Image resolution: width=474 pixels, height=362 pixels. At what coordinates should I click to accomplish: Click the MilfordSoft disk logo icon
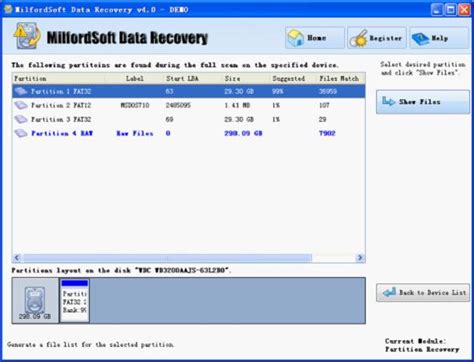click(27, 36)
